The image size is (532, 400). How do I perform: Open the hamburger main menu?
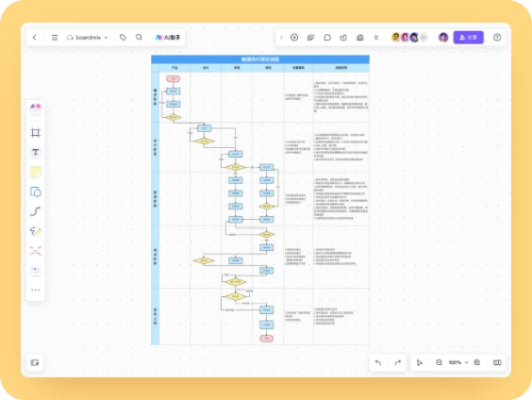tap(55, 38)
